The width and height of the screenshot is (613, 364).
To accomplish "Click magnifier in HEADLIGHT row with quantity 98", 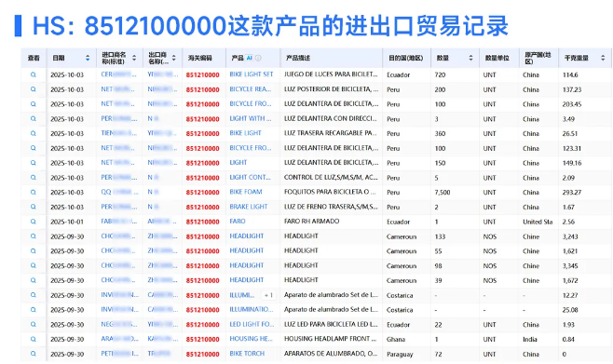I will click(x=34, y=265).
